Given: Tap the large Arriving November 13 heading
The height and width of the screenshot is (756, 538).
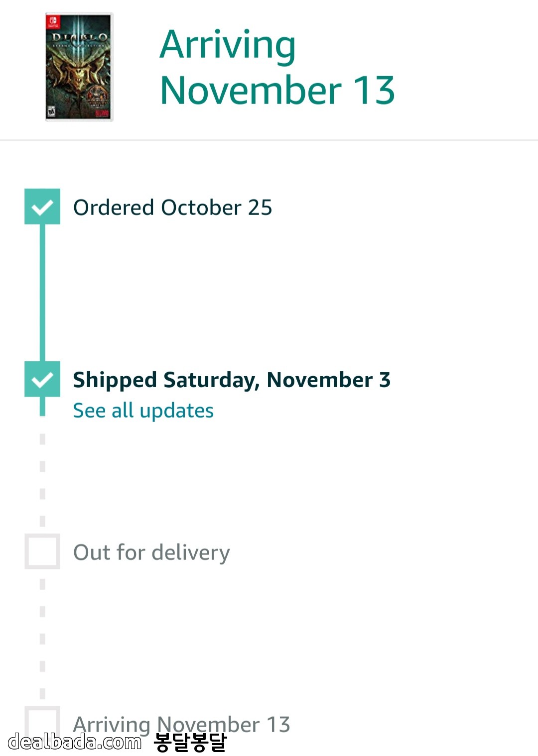Looking at the screenshot, I should 277,67.
